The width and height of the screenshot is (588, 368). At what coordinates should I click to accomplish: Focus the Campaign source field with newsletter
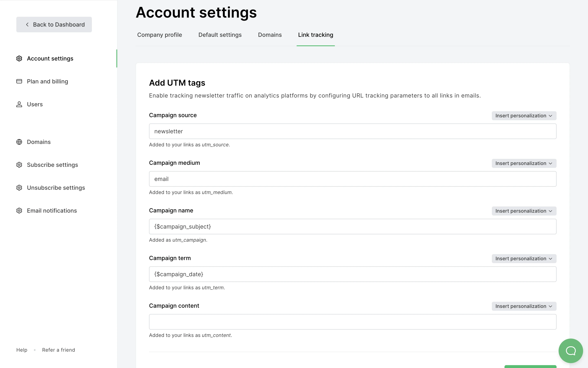353,131
